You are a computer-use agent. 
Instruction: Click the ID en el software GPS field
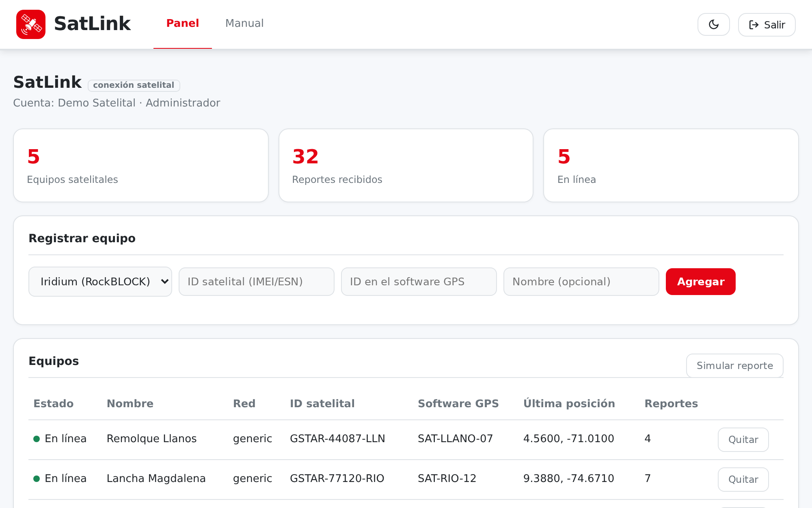(419, 282)
